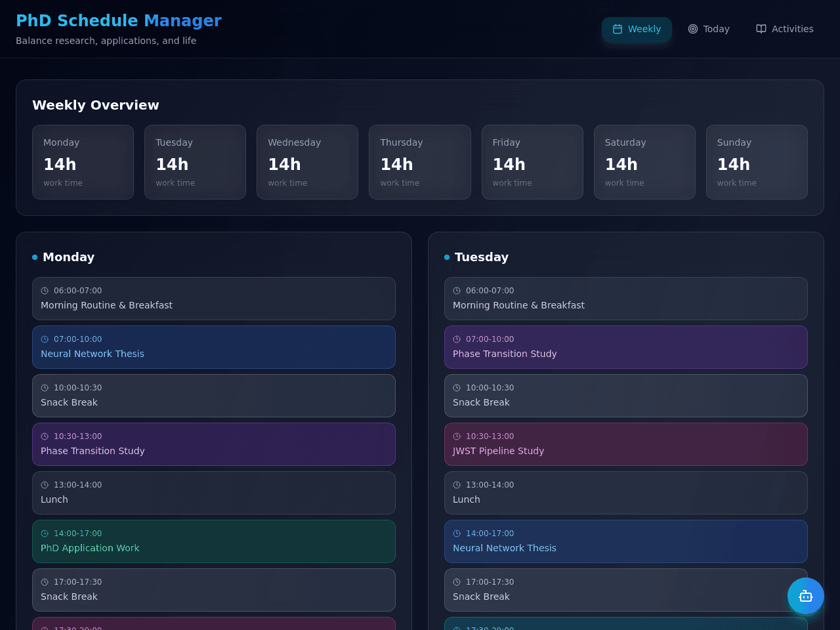Click clock icon on Monday 06:00-07:00 entry
840x630 pixels.
click(x=45, y=291)
